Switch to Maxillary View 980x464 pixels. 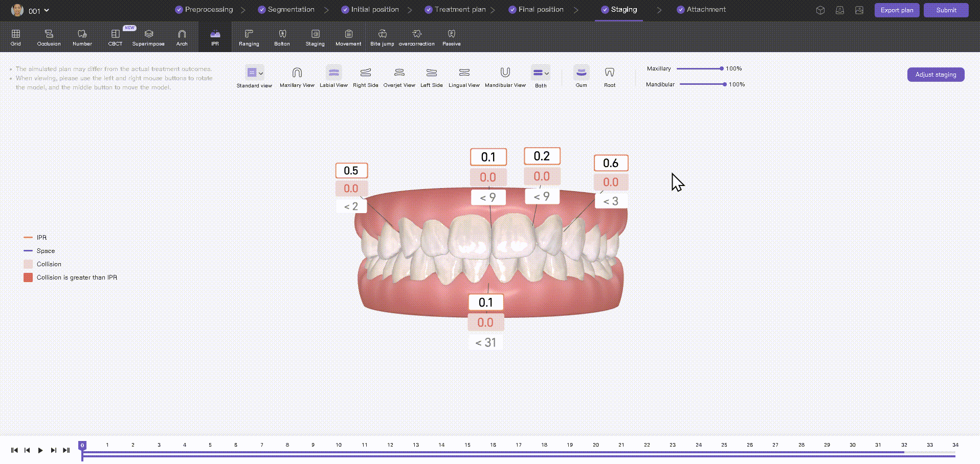297,77
